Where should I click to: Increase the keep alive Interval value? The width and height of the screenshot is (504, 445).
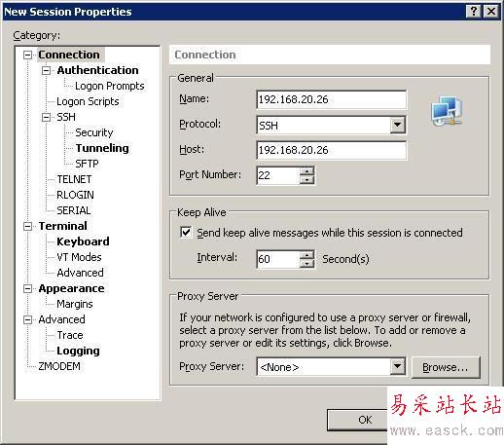coord(306,255)
